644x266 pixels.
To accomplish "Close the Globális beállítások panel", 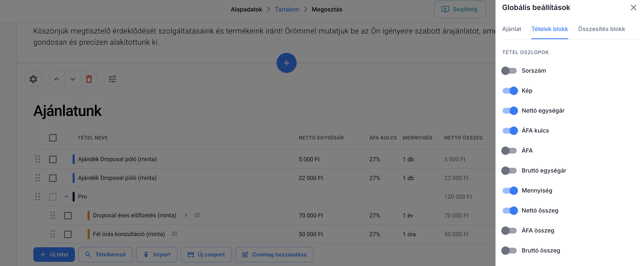I will point(633,7).
